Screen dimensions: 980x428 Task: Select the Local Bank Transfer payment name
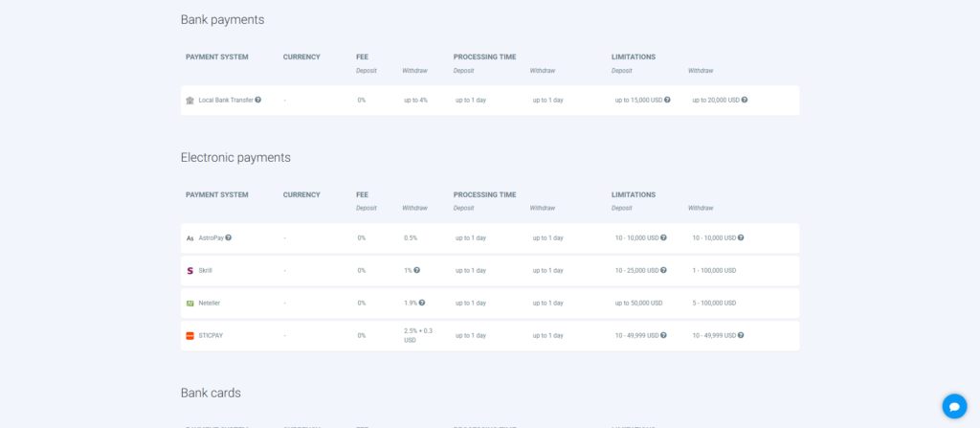coord(225,100)
